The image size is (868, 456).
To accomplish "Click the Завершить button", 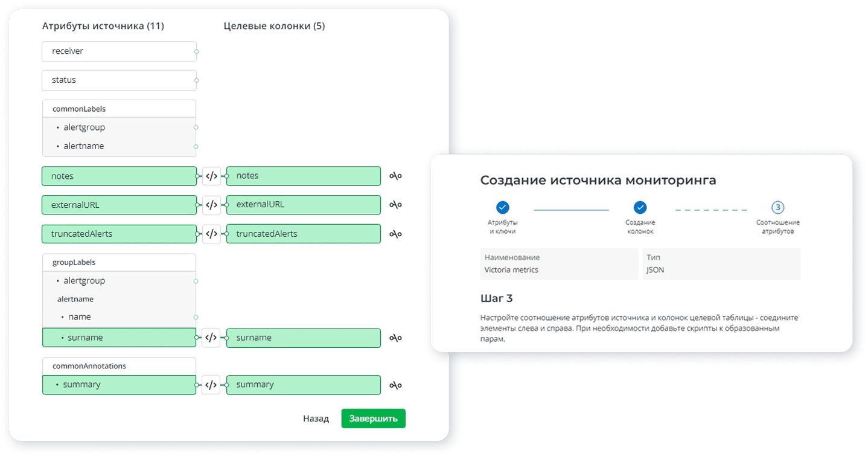I will [373, 419].
